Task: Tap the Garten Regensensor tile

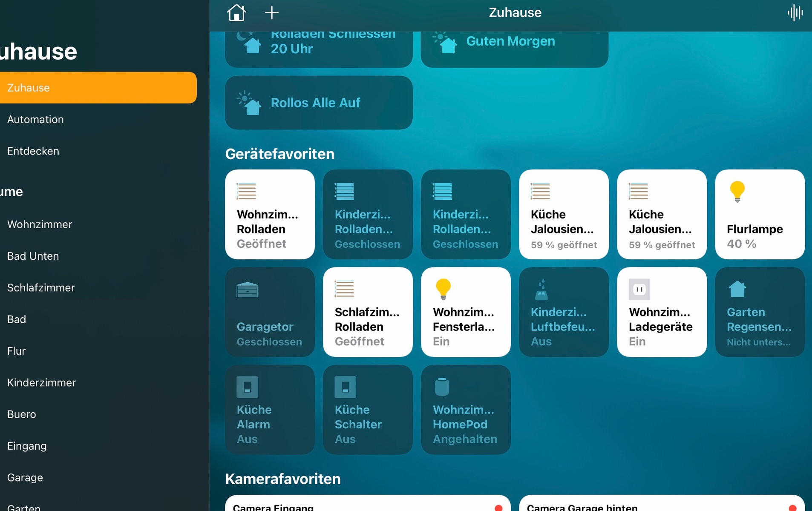Action: click(x=760, y=312)
